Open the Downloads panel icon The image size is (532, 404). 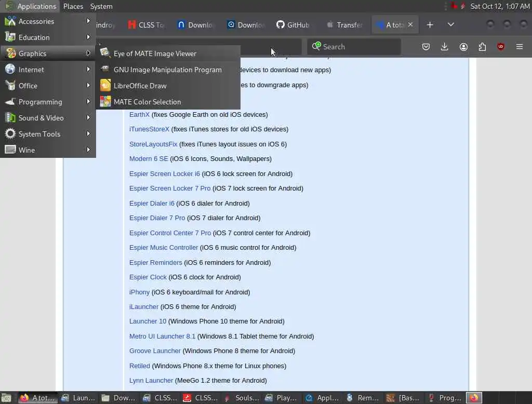(x=445, y=46)
